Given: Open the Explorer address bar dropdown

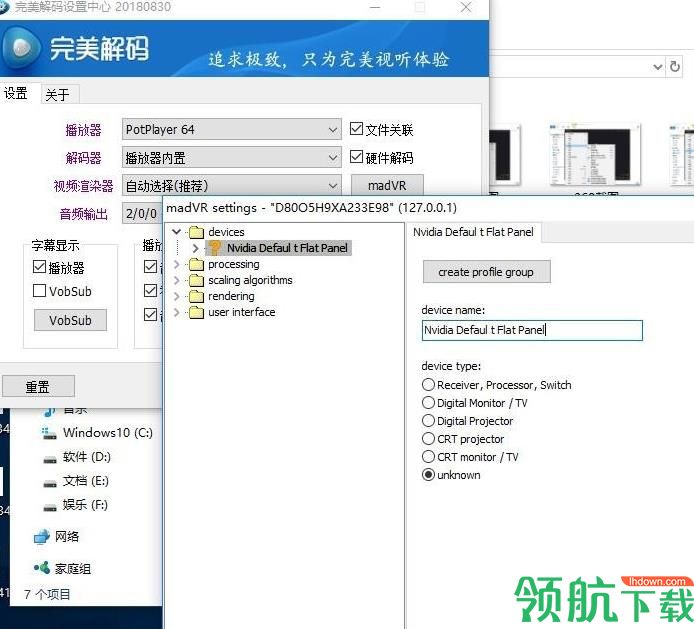Looking at the screenshot, I should coord(658,67).
